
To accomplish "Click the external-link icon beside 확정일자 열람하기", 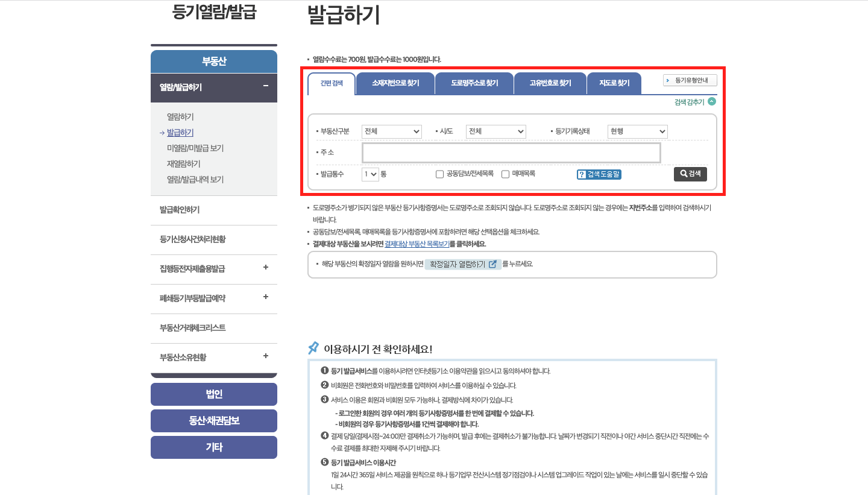I will [492, 264].
